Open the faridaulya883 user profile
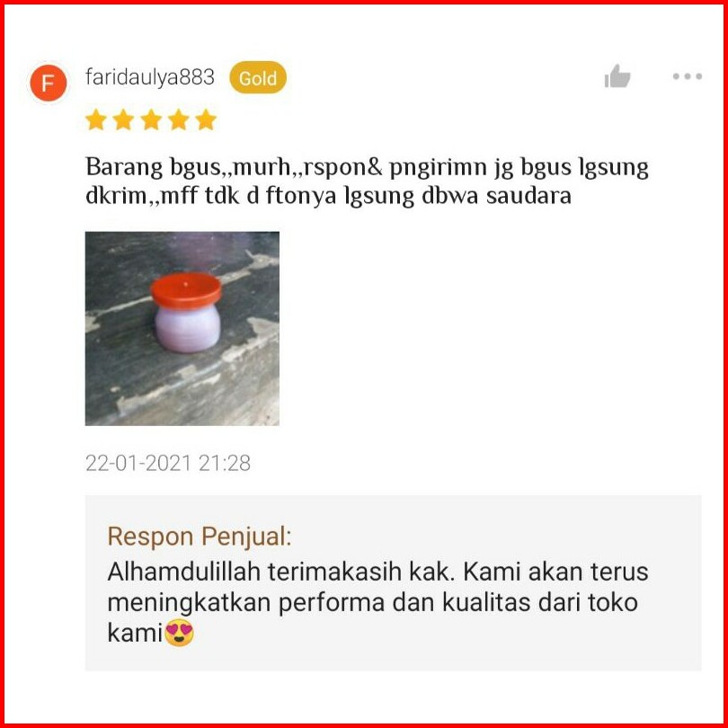This screenshot has width=728, height=728. click(x=149, y=77)
